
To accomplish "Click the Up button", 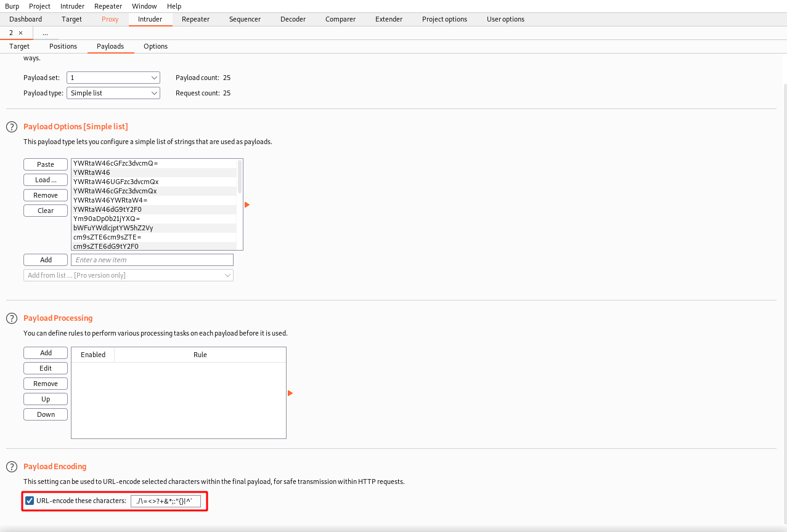I will (x=46, y=399).
